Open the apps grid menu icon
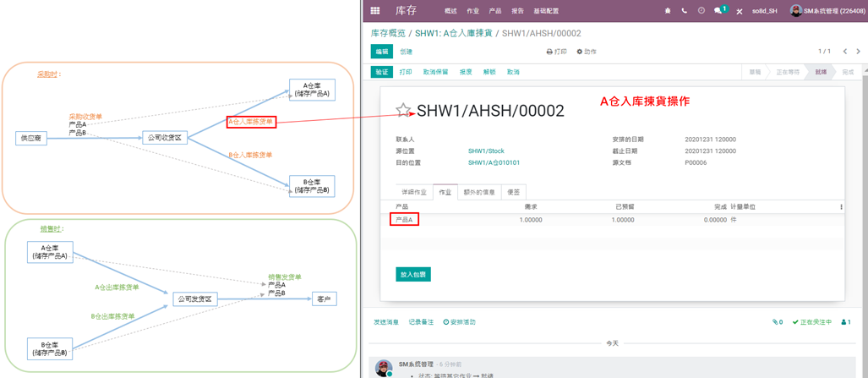 coord(375,10)
